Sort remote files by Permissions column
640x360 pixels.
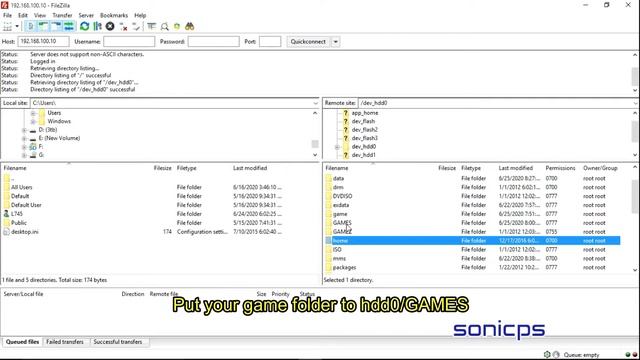coord(560,168)
